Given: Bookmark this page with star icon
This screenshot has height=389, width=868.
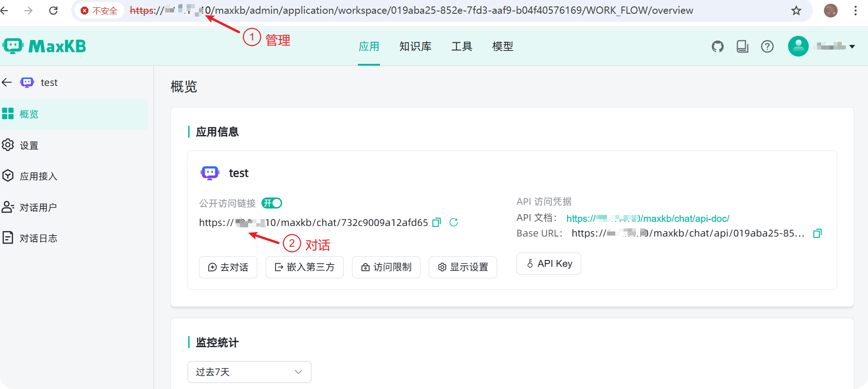Looking at the screenshot, I should 796,11.
